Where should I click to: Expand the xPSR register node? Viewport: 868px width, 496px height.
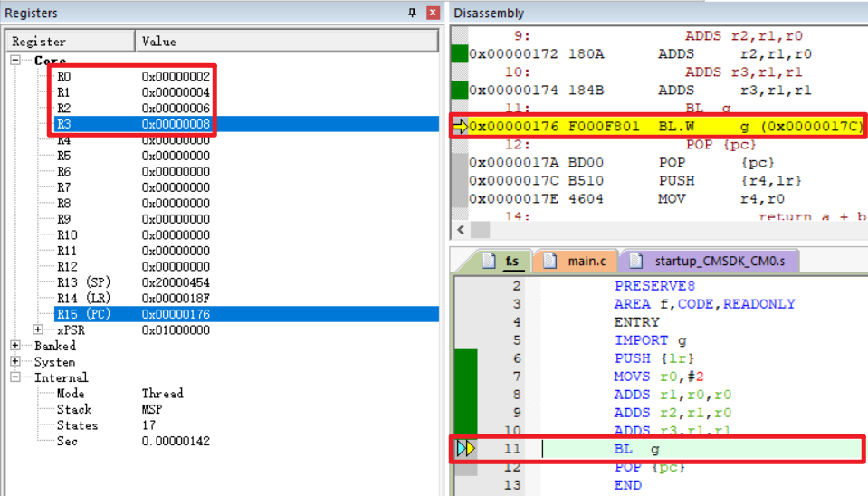click(x=37, y=330)
